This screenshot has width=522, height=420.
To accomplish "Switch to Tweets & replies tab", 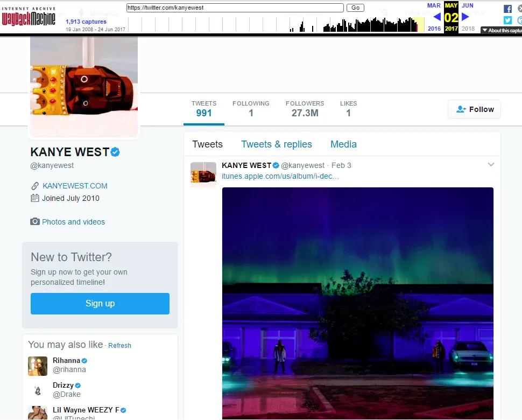I will [x=276, y=144].
